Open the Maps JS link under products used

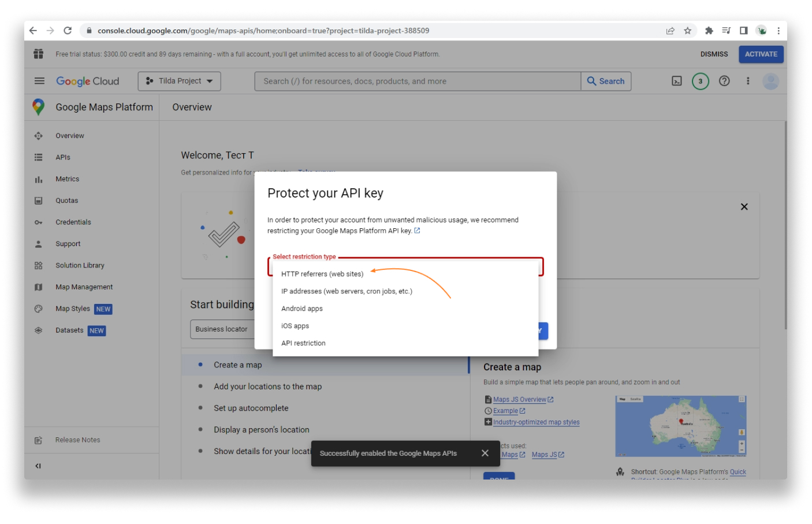(547, 455)
